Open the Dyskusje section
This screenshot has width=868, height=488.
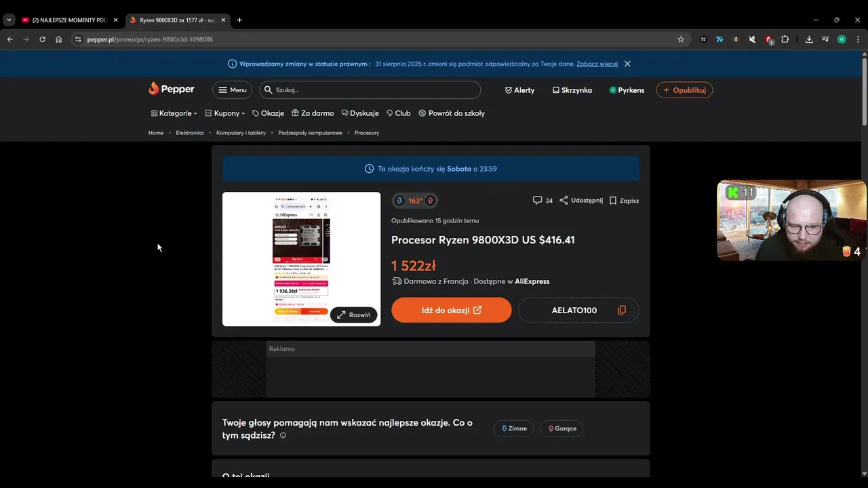360,113
